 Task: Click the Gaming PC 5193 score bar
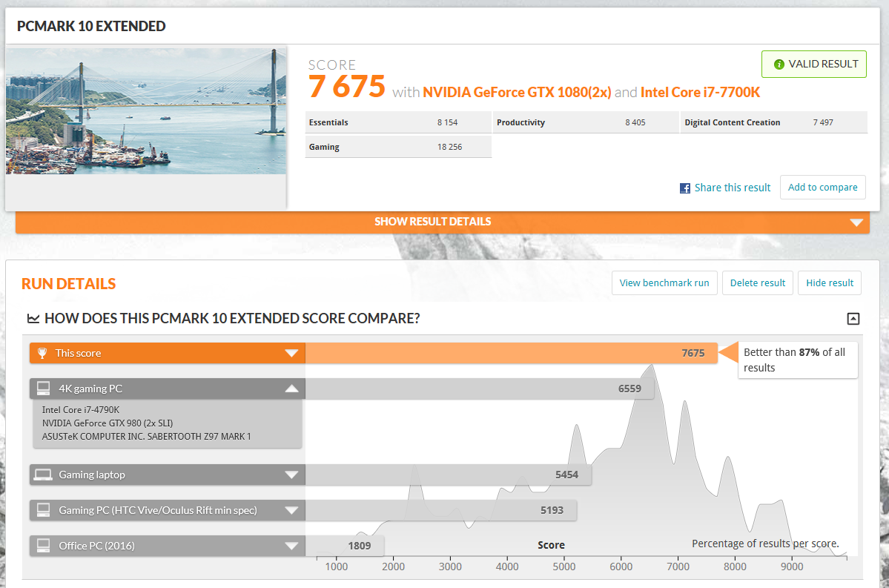tap(440, 510)
